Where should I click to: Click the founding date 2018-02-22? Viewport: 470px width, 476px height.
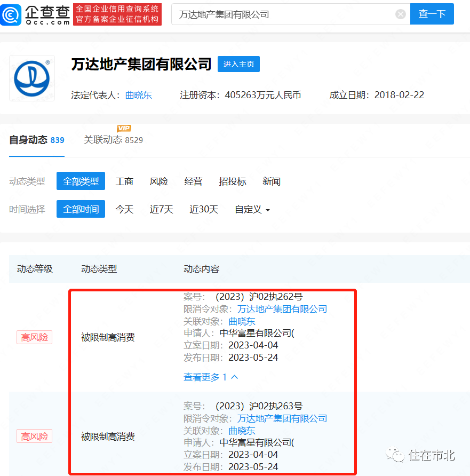coord(399,95)
